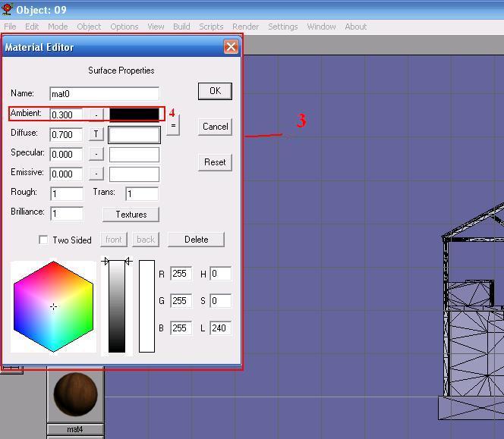Click the white color preview bar

(x=147, y=306)
